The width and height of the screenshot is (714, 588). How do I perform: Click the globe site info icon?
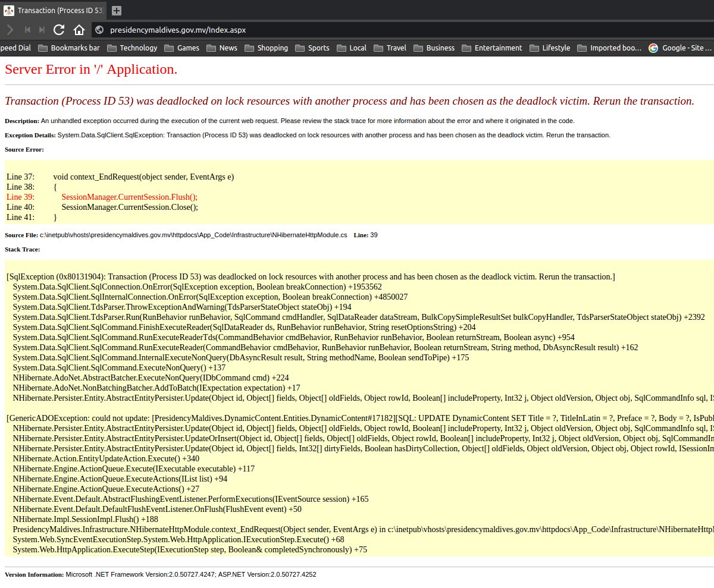[x=99, y=30]
